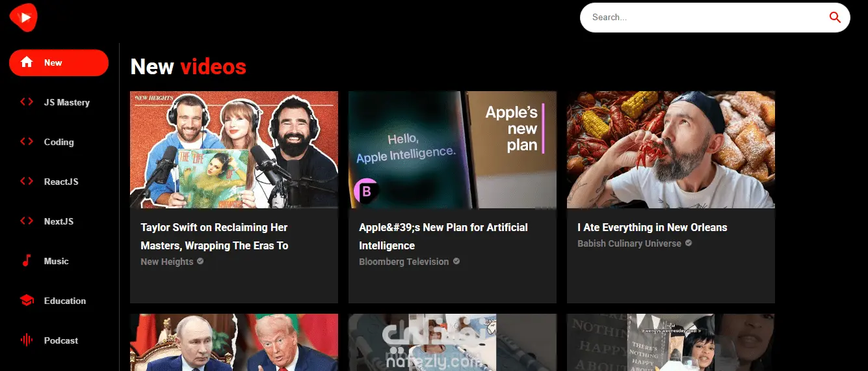Click the 'Apple's New Plan for Artificial Intelligence' title

[443, 236]
